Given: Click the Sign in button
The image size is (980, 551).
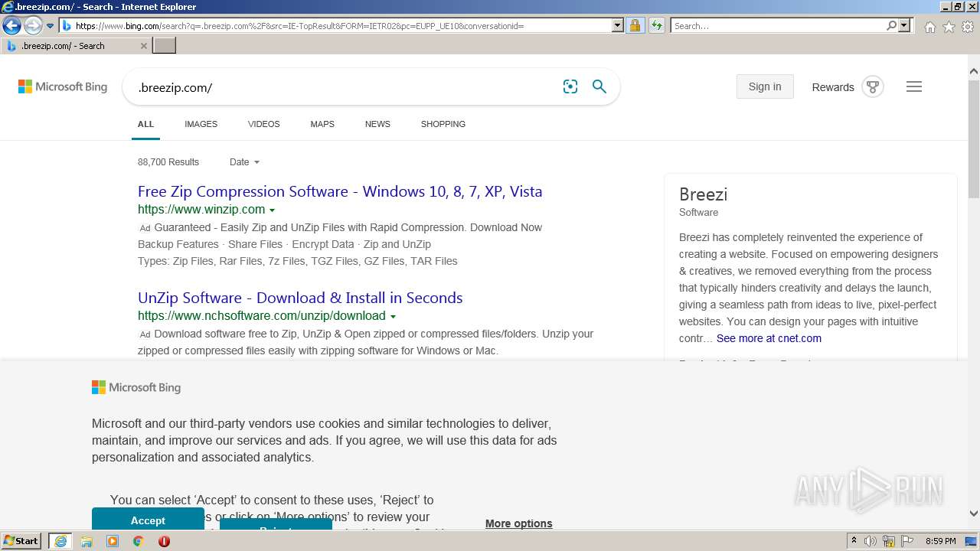Looking at the screenshot, I should [765, 86].
